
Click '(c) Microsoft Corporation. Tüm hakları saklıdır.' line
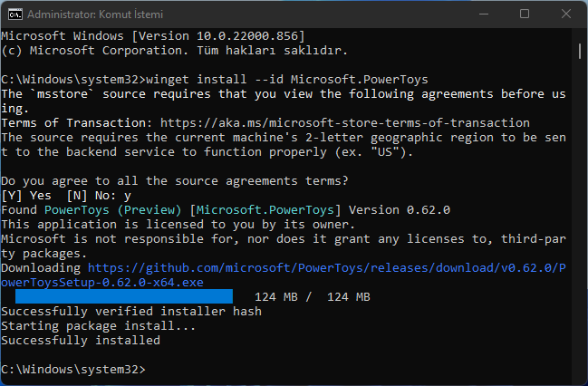[x=174, y=50]
